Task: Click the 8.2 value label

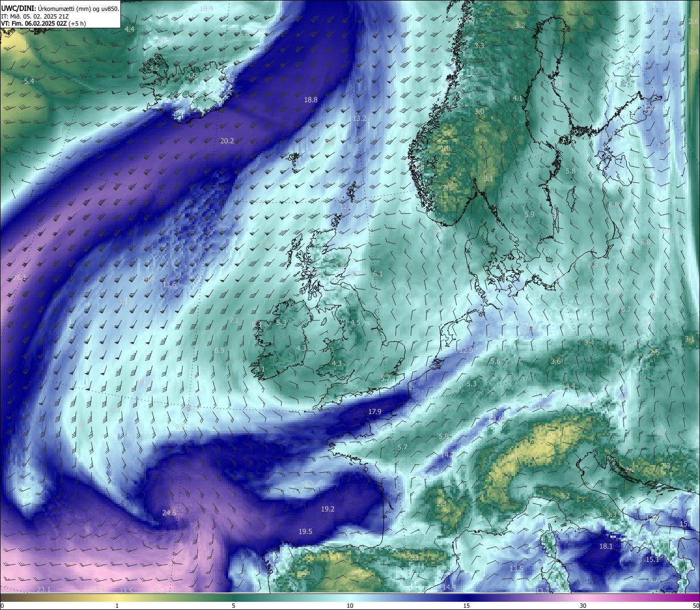Action: click(x=662, y=432)
